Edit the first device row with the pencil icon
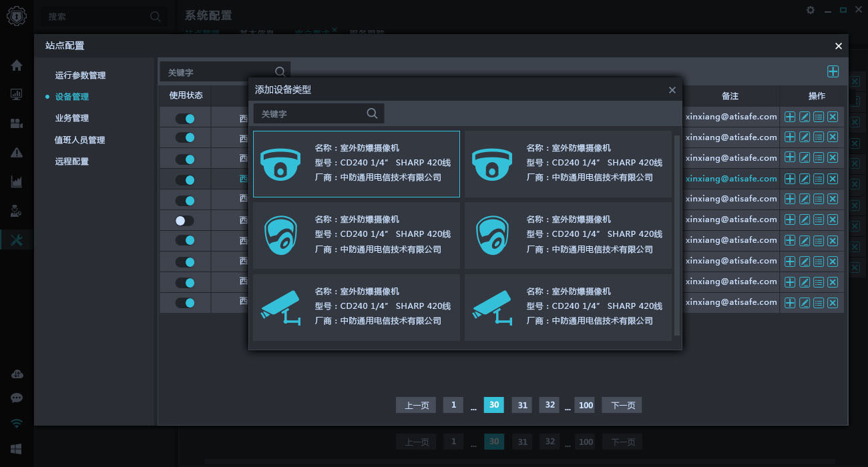 pos(804,116)
